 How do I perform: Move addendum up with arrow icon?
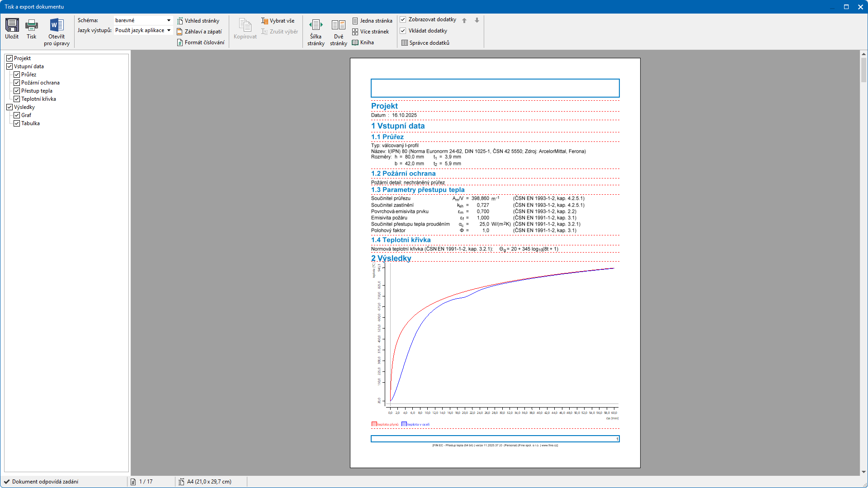point(464,20)
